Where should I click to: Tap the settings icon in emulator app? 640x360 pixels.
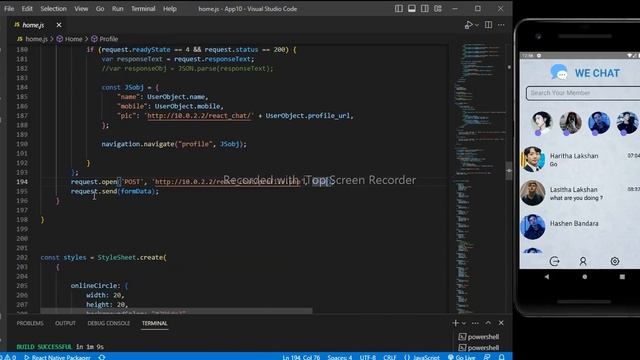615,261
